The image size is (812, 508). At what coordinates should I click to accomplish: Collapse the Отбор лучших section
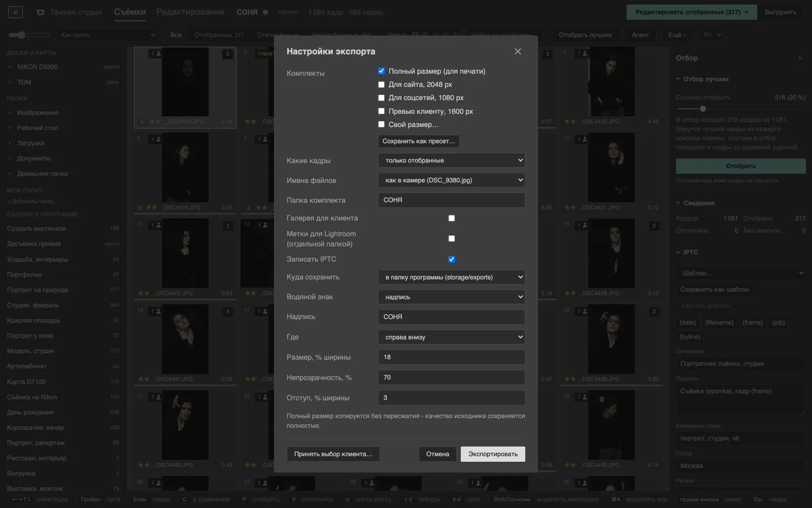pos(678,79)
